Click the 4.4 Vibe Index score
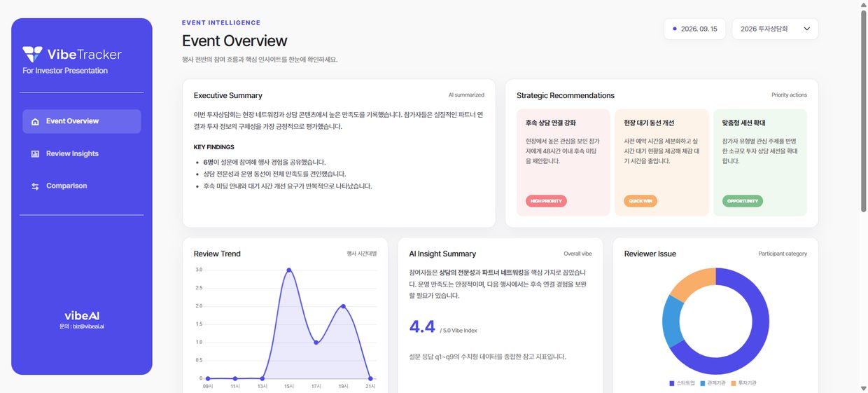 click(422, 327)
